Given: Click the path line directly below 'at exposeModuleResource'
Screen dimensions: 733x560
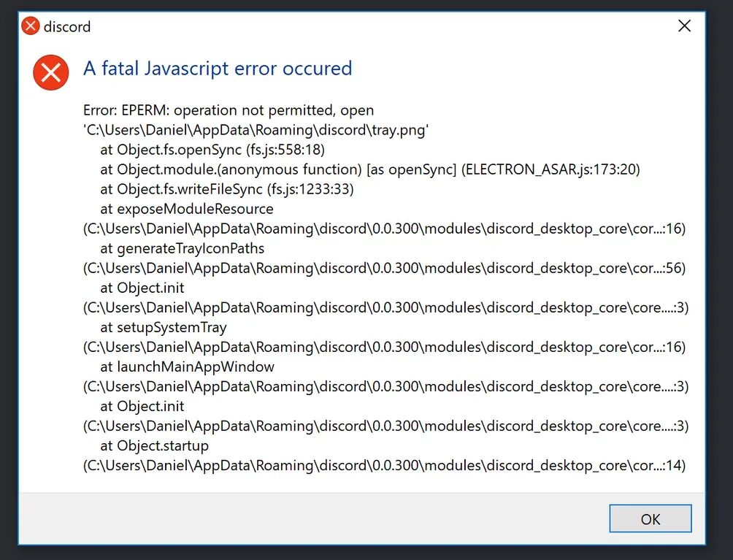Looking at the screenshot, I should pos(384,229).
